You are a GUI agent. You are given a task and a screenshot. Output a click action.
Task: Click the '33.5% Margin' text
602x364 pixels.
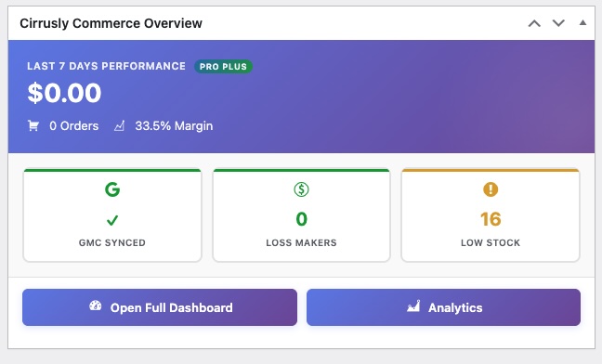pyautogui.click(x=174, y=125)
